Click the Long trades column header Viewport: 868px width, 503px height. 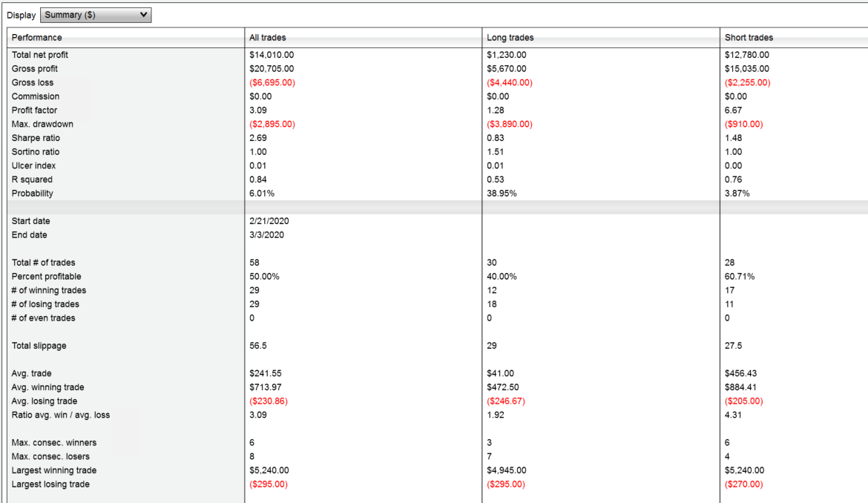pos(510,38)
